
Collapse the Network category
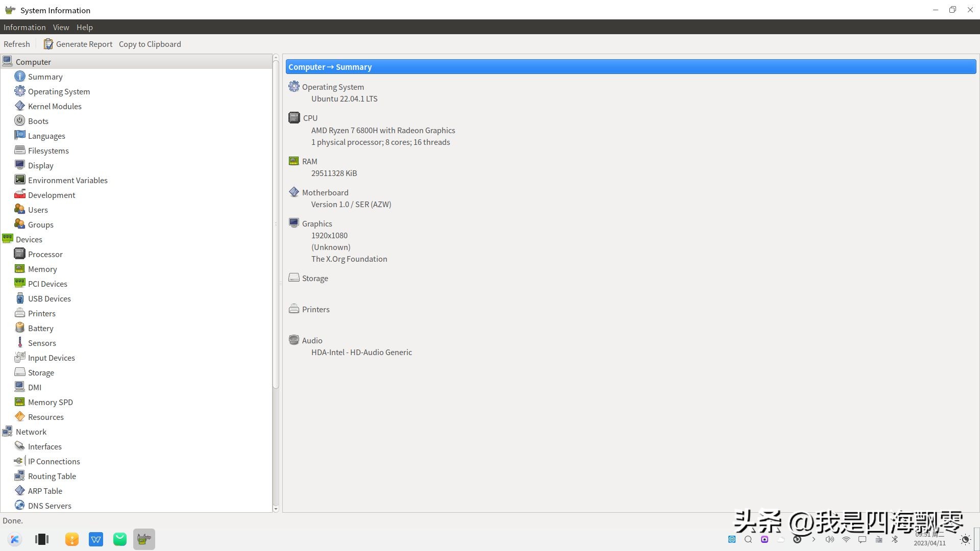tap(31, 432)
